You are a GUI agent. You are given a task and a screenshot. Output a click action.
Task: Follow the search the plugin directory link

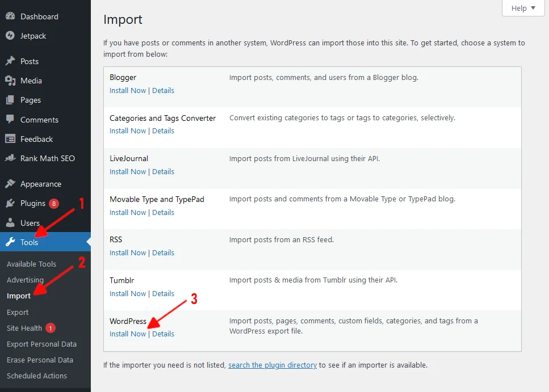click(273, 365)
